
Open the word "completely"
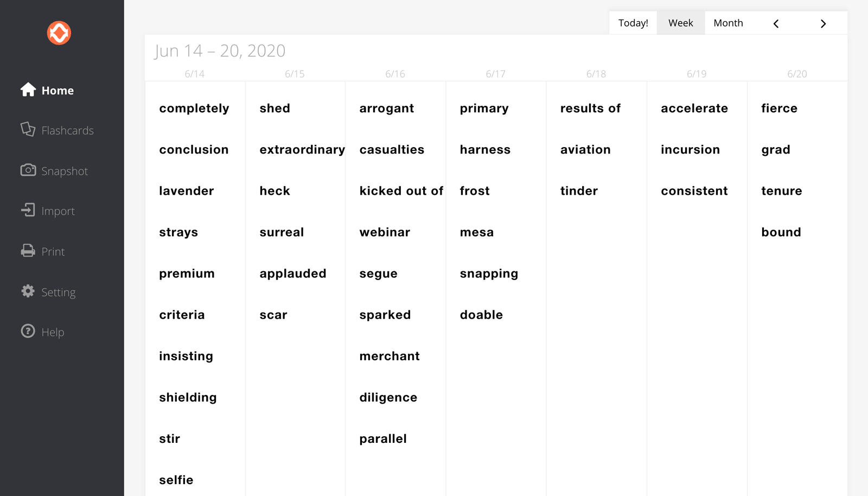coord(194,109)
